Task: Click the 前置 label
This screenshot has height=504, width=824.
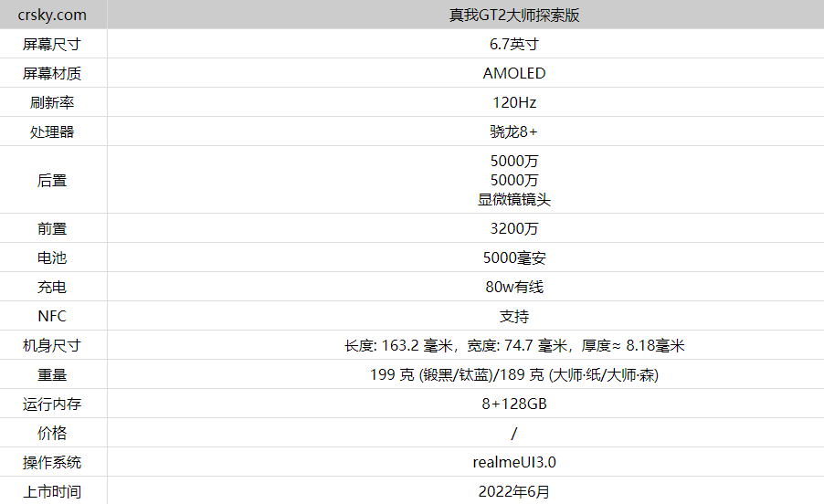Action: coord(52,228)
